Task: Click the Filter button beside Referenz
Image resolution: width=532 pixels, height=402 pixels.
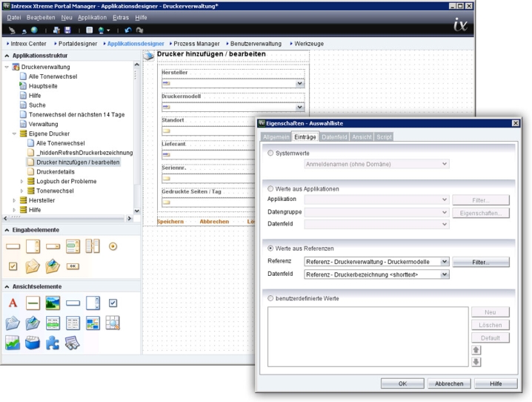Action: point(481,262)
